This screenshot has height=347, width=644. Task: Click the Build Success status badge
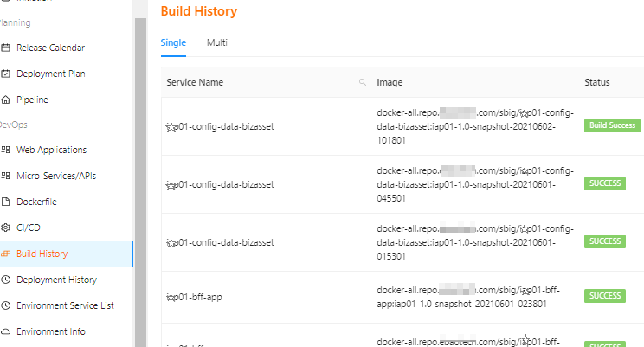[612, 125]
